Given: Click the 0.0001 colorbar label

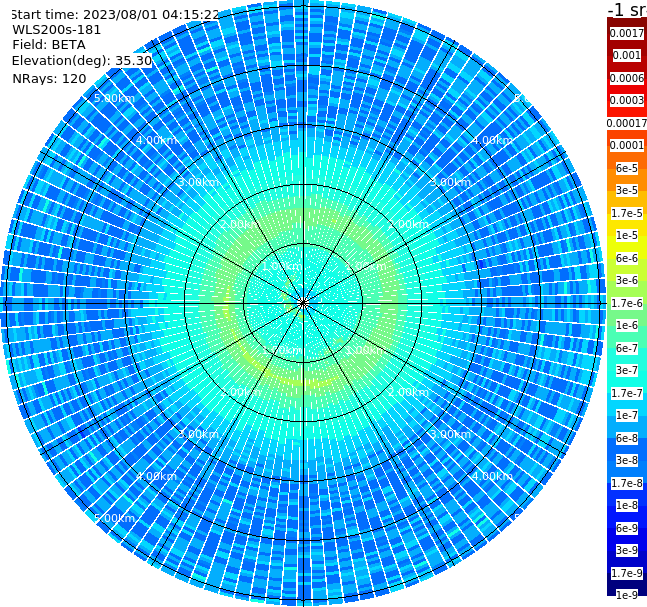Looking at the screenshot, I should click(x=627, y=145).
